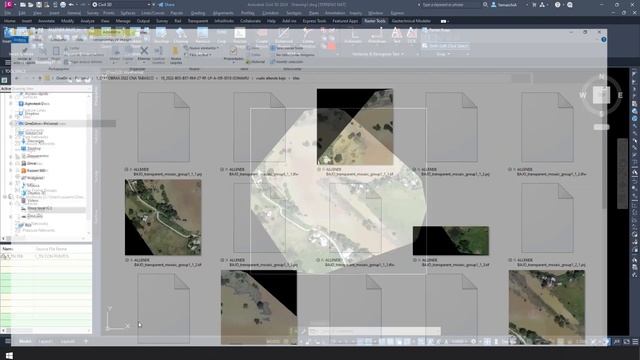The height and width of the screenshot is (360, 640).
Task: Open the Civil 3D workspace dropdown
Action: [122, 5]
